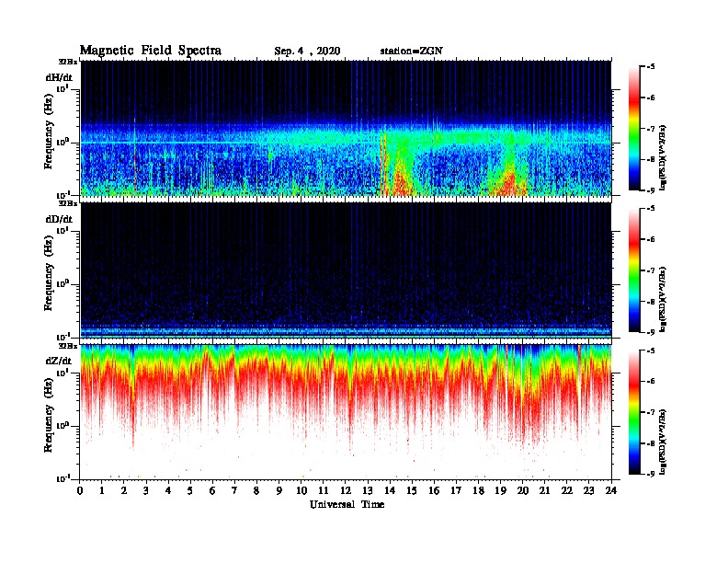
Task: Click the log(PSD) units label beside the dH/dt color scale
Action: click(663, 158)
